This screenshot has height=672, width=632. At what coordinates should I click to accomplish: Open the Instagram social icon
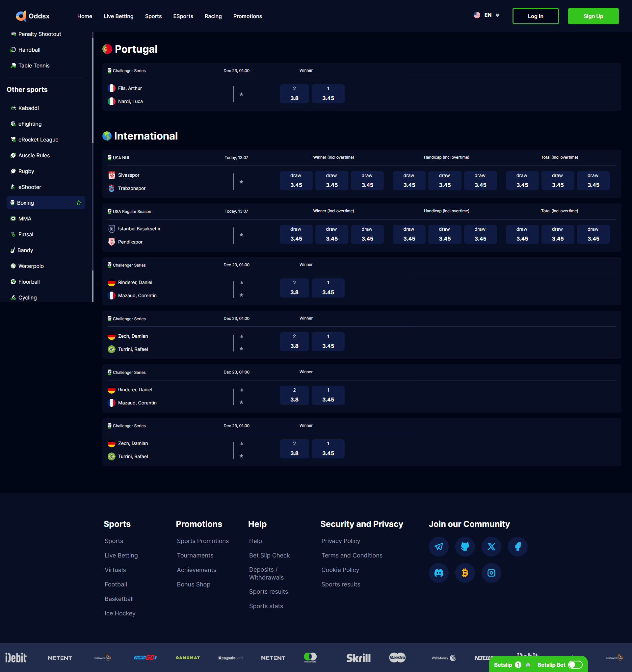point(491,573)
